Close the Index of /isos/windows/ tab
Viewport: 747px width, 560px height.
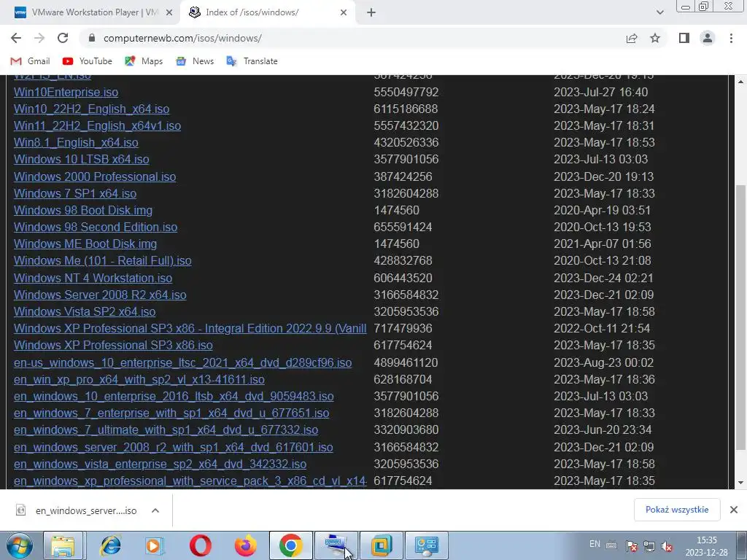point(344,12)
